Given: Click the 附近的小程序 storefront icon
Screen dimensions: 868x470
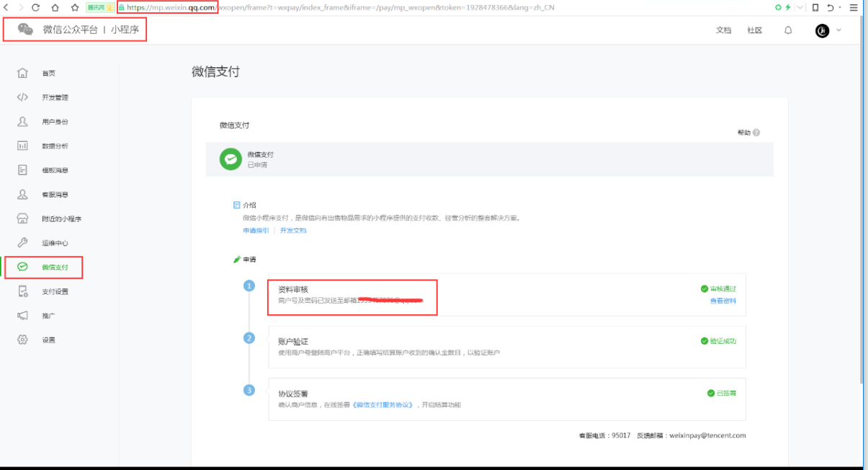Looking at the screenshot, I should (x=22, y=218).
